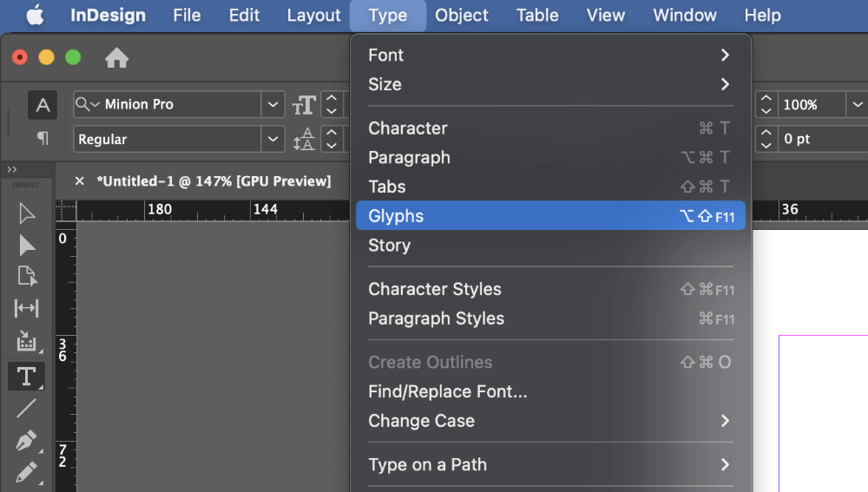Click the ruler origin corner box
Screen dimensions: 868x492
pyautogui.click(x=66, y=211)
